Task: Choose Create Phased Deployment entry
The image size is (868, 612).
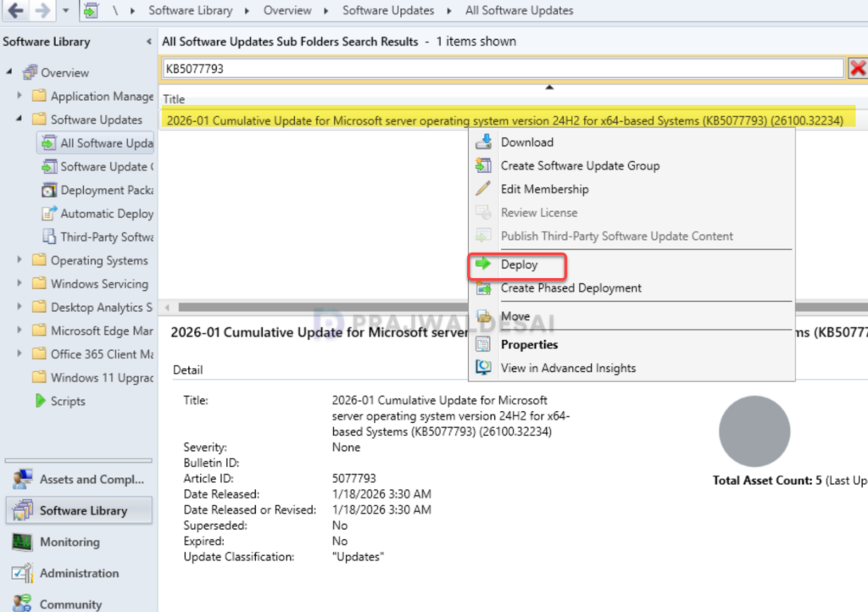Action: pos(570,287)
